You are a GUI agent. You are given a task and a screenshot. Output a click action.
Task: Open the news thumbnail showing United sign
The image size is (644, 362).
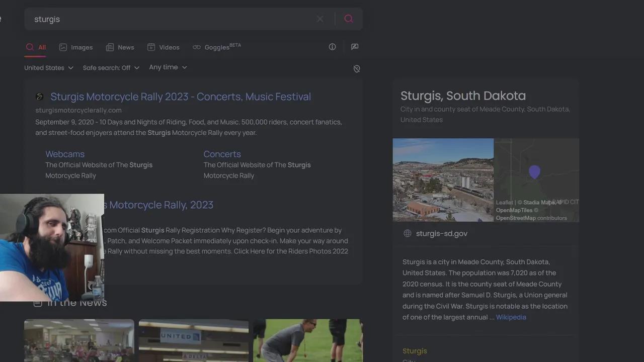pos(194,340)
